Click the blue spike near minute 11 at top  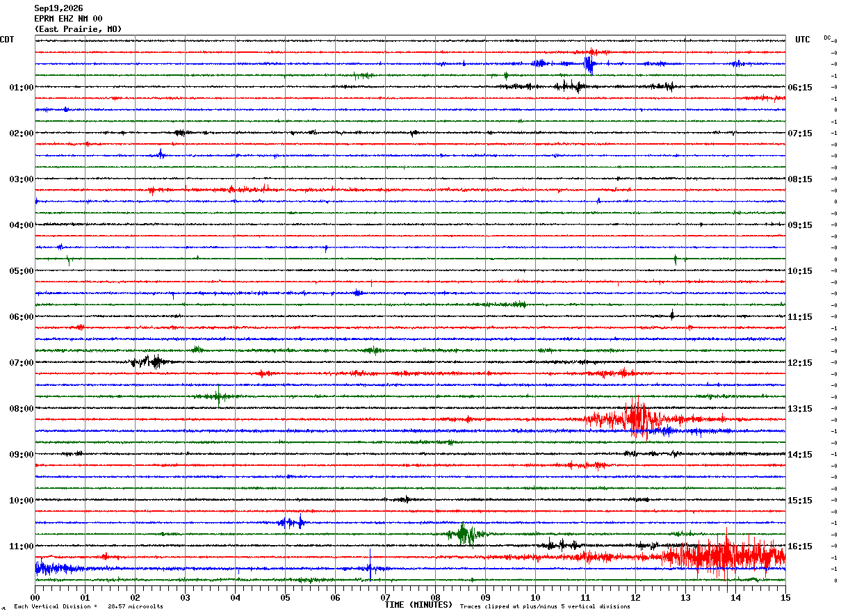[589, 64]
